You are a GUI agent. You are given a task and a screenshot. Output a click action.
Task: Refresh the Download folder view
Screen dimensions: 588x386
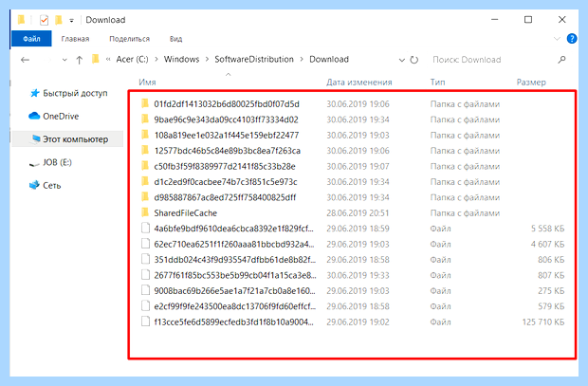tap(414, 60)
